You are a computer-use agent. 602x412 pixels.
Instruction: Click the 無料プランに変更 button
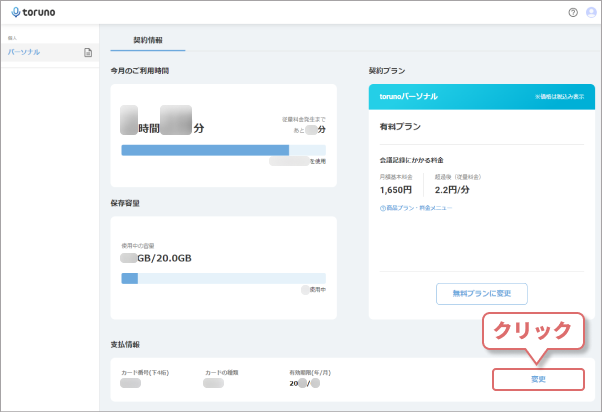tap(481, 294)
